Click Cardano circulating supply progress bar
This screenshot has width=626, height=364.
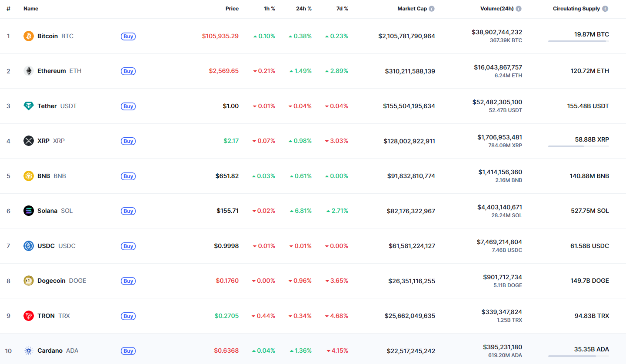point(579,356)
